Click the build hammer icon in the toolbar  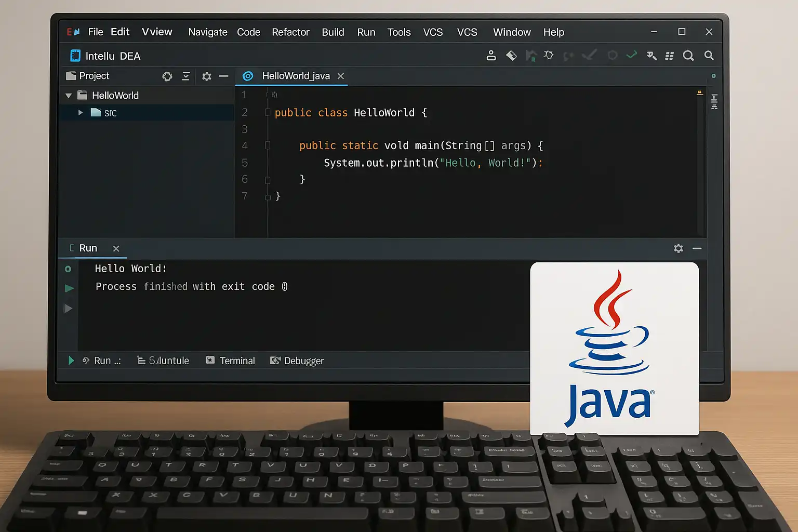511,56
